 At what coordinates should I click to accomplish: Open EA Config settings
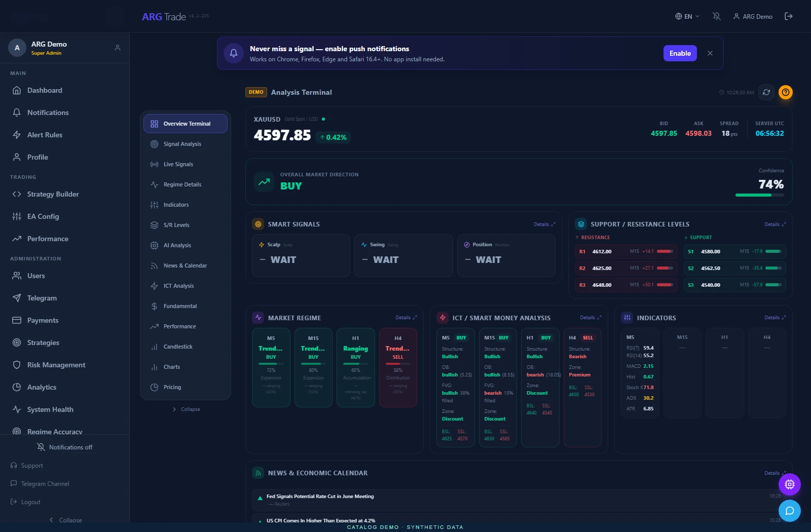click(x=64, y=216)
